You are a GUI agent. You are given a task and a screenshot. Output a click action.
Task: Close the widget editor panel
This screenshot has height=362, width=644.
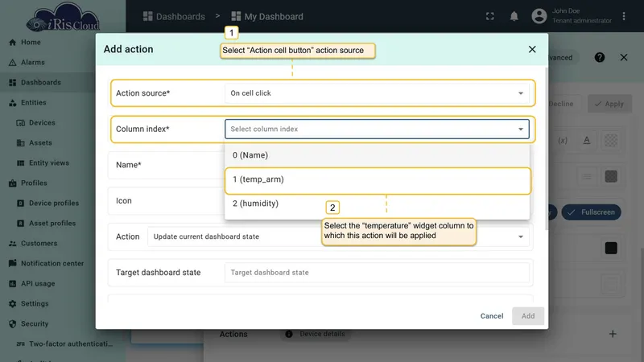pyautogui.click(x=623, y=57)
